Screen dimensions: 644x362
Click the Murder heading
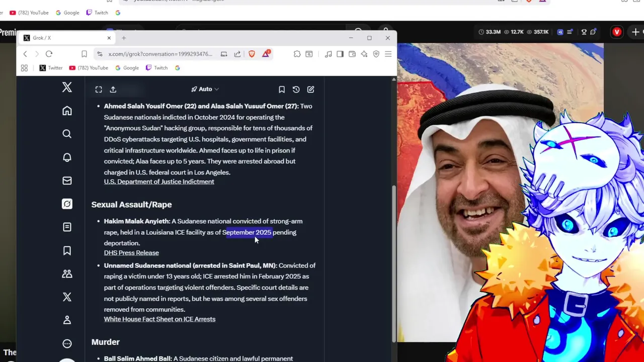[x=105, y=342]
